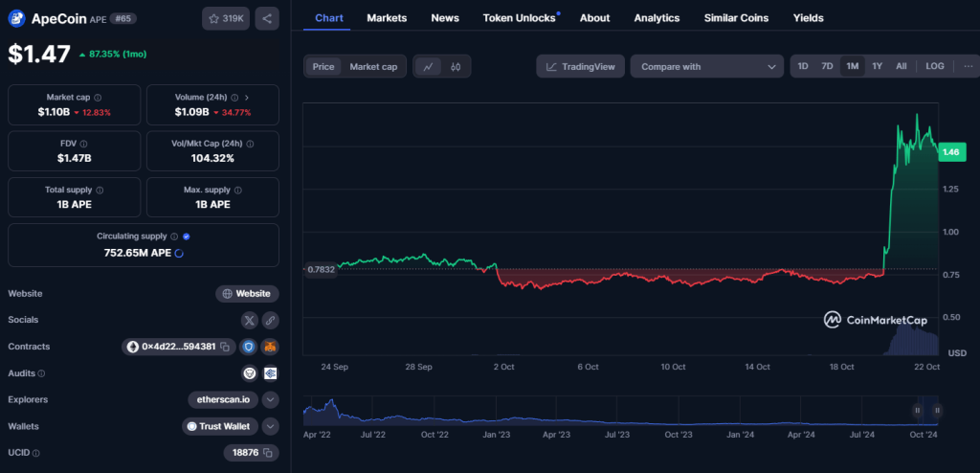Click the ApeCoin logo icon
Viewport: 980px width, 473px height.
pyautogui.click(x=17, y=19)
